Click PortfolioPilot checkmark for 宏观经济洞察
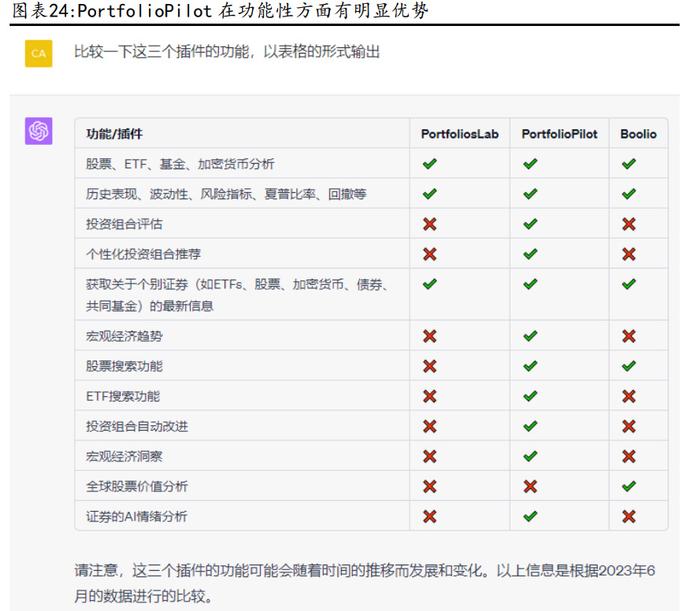 530,456
